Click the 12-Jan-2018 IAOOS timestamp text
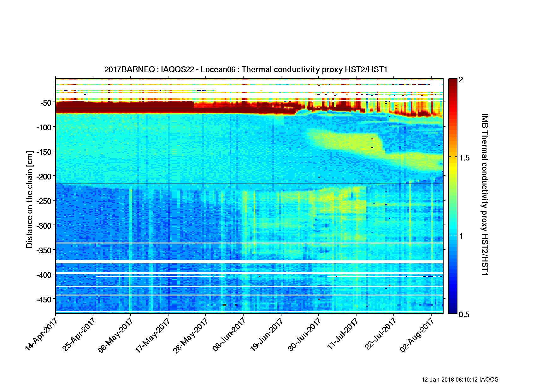The height and width of the screenshot is (392, 554). tap(460, 380)
